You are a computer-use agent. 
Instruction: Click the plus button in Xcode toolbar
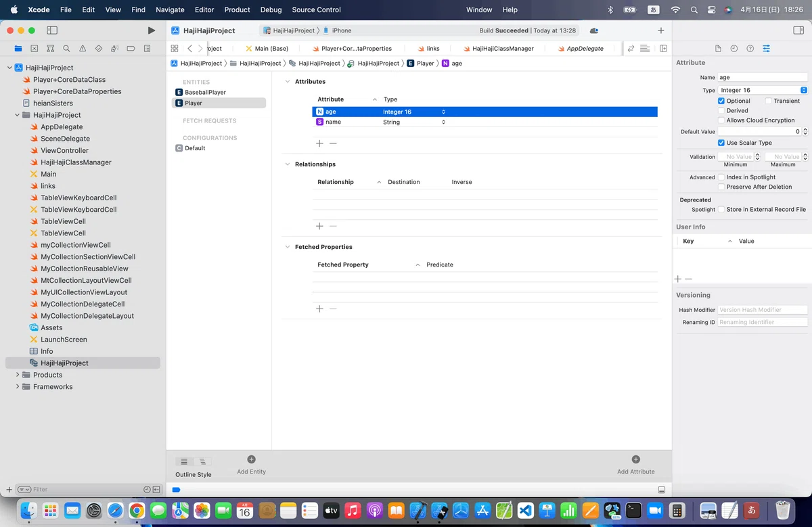pos(661,30)
